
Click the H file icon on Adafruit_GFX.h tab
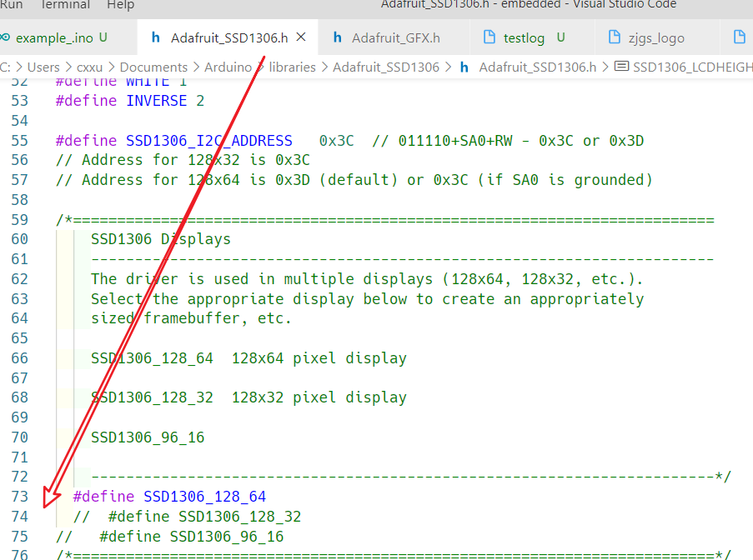[339, 37]
